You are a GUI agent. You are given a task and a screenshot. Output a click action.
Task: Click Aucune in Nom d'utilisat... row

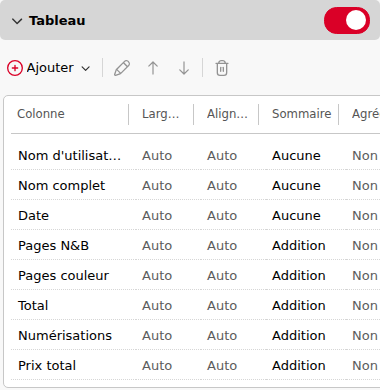point(296,156)
